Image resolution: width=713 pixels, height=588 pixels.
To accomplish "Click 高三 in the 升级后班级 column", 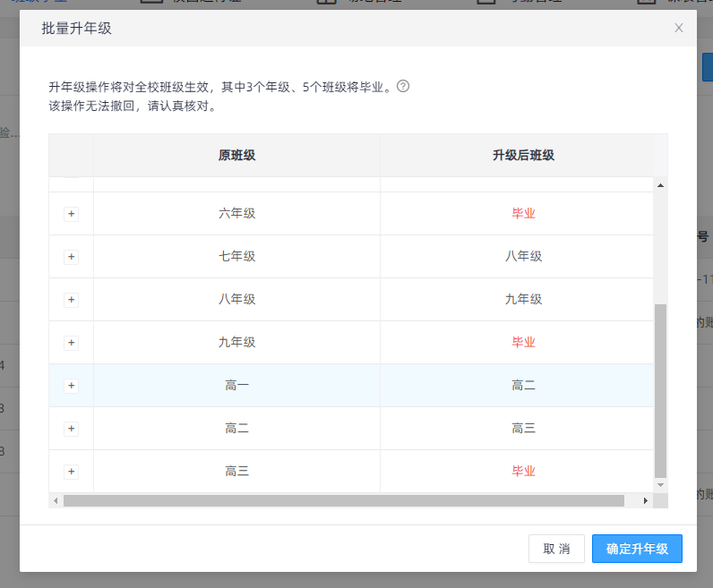I will tap(523, 428).
